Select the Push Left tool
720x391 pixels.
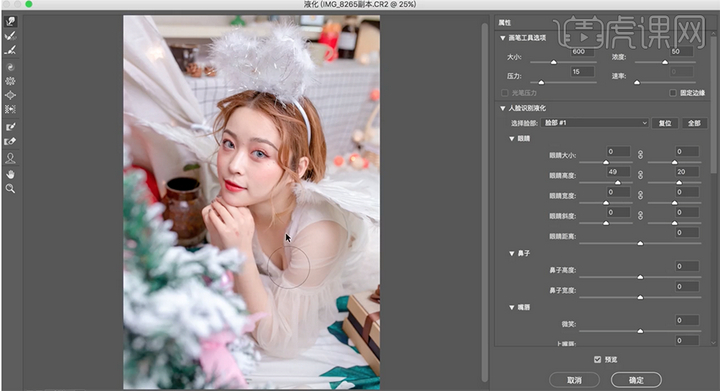(11, 109)
